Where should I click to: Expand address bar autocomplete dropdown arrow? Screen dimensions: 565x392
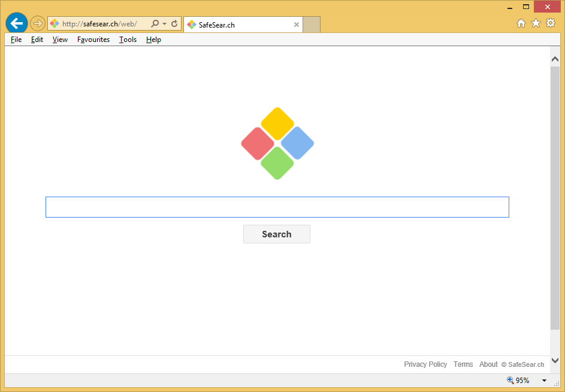click(x=164, y=24)
